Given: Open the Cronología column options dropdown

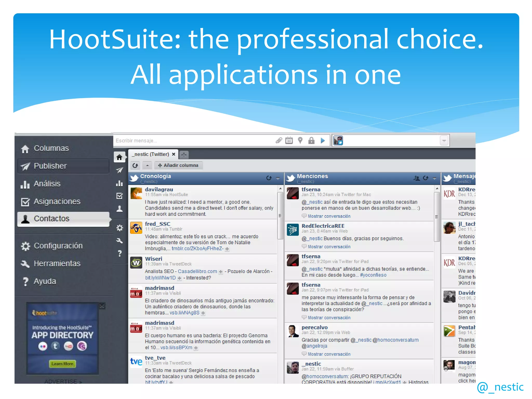Looking at the screenshot, I should tap(278, 178).
